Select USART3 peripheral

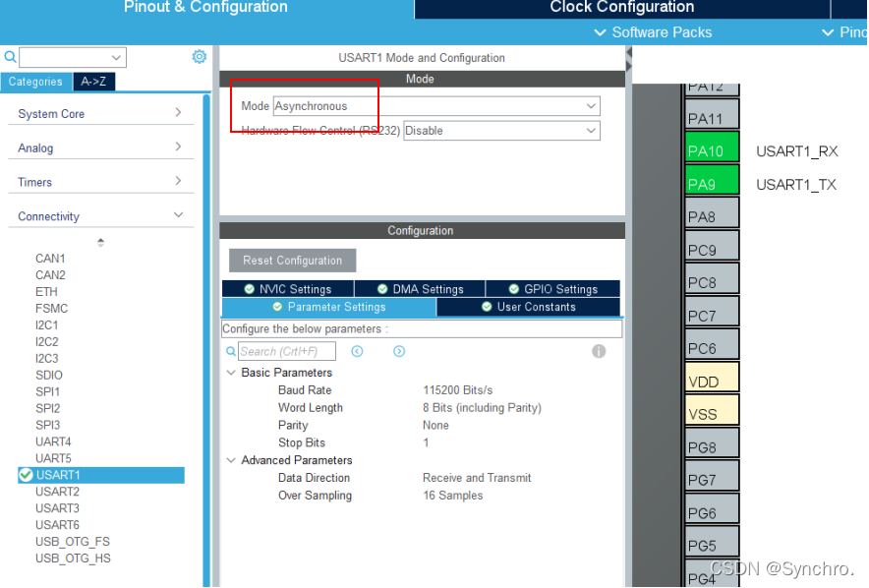58,508
